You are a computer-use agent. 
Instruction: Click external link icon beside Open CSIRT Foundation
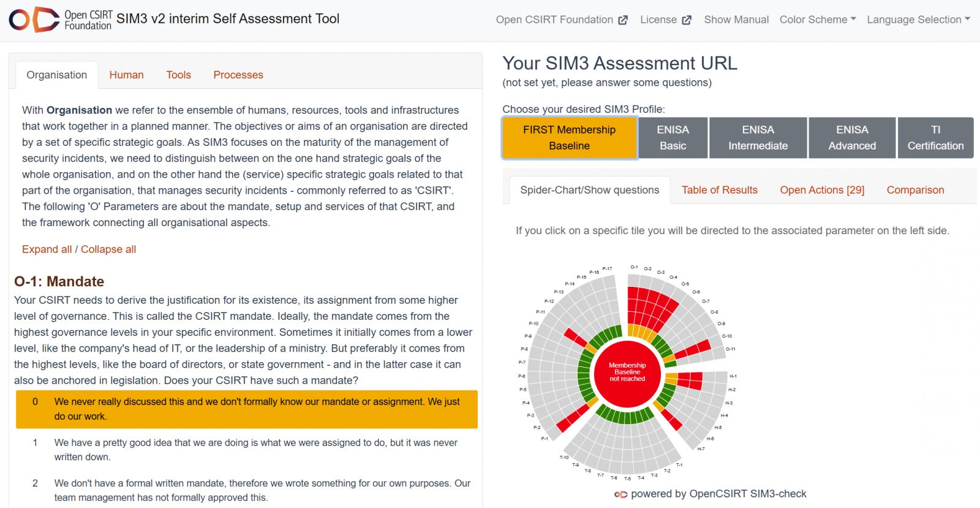(x=623, y=20)
